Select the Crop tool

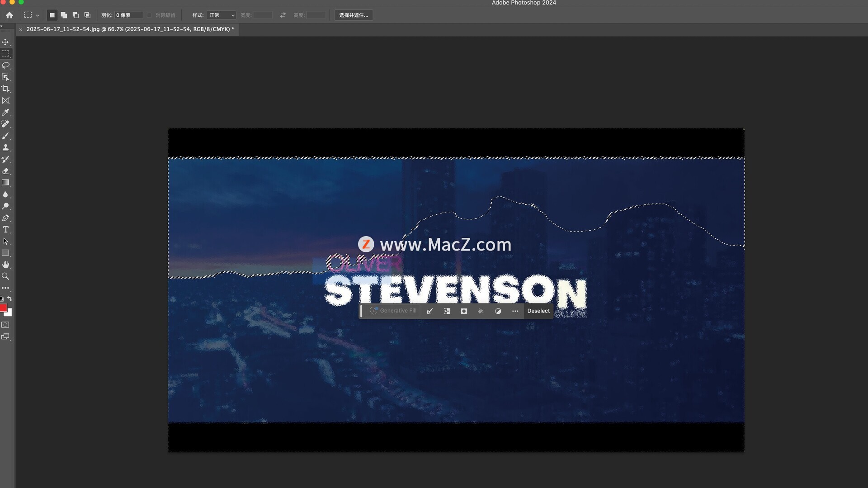(5, 89)
